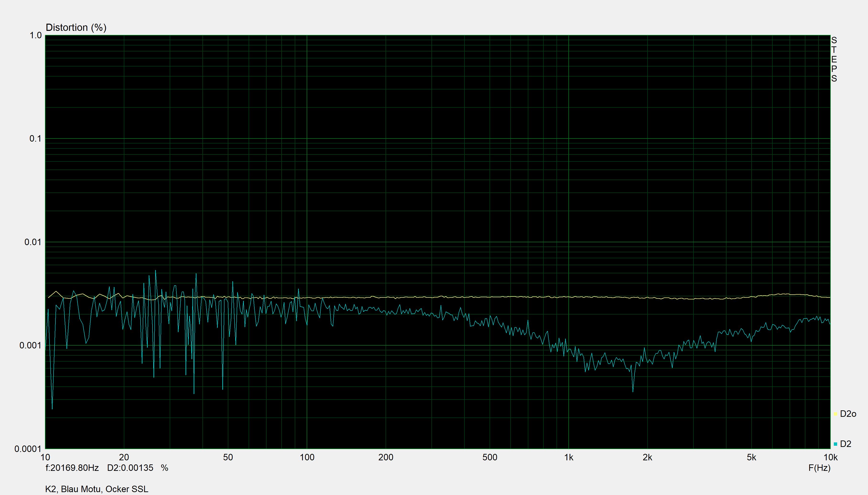The width and height of the screenshot is (868, 495).
Task: Click the y-axis label 0.01
Action: coord(33,242)
